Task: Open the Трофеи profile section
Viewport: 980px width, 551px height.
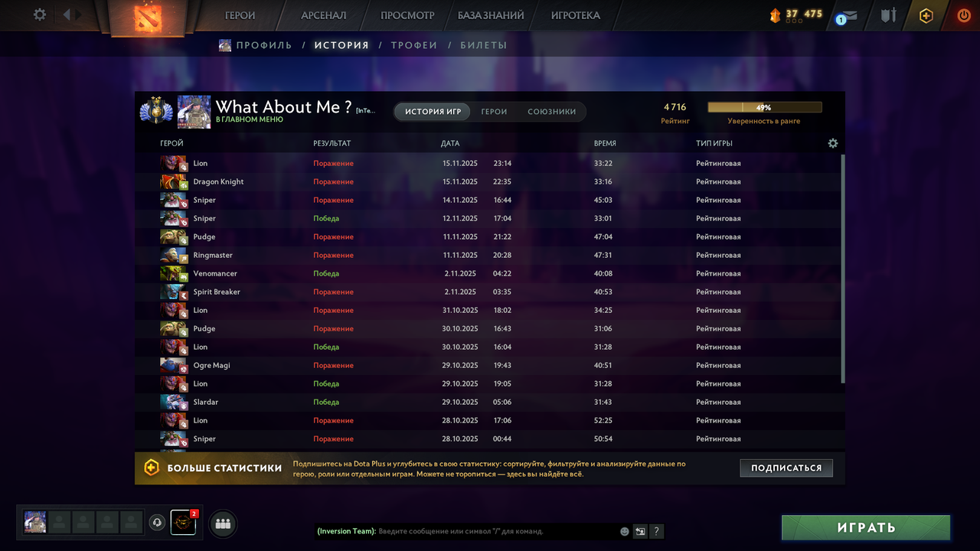Action: (414, 45)
